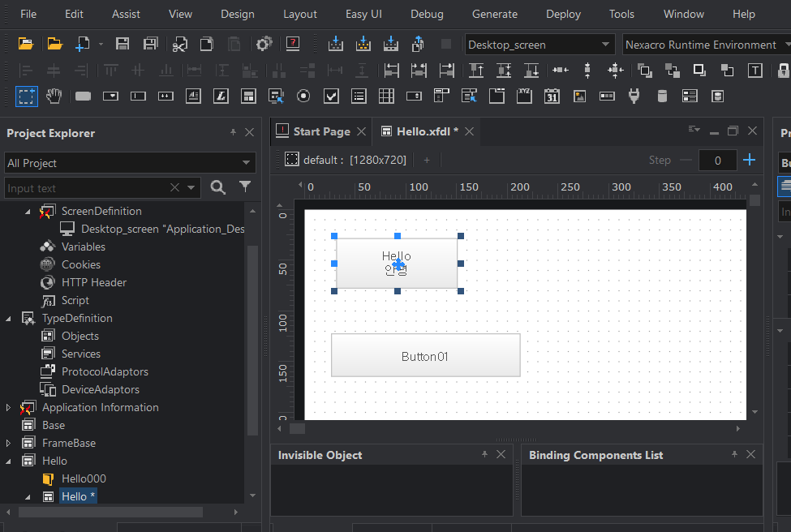Open the Easy UI menu
This screenshot has height=532, width=791.
point(363,14)
